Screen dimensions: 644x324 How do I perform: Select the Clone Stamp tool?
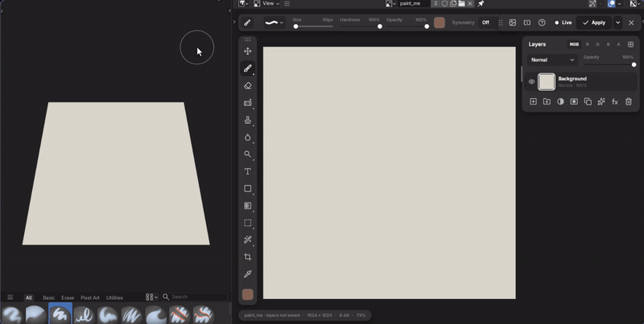tap(248, 120)
